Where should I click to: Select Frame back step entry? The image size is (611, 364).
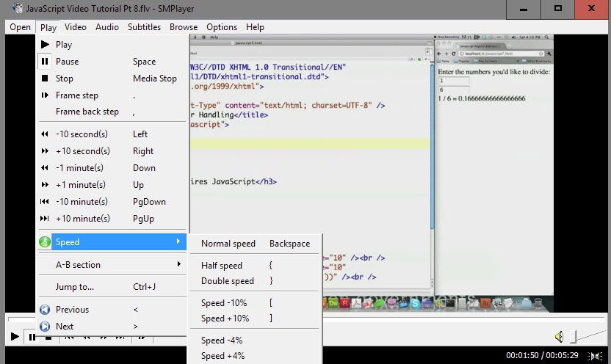112,112
